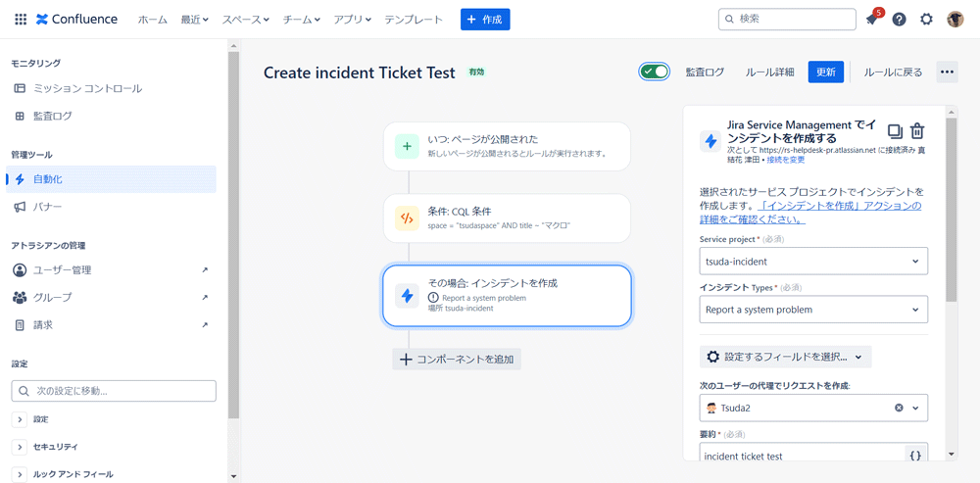This screenshot has width=980, height=483.
Task: Open 設定するフィールドを選択 dropdown
Action: click(785, 357)
